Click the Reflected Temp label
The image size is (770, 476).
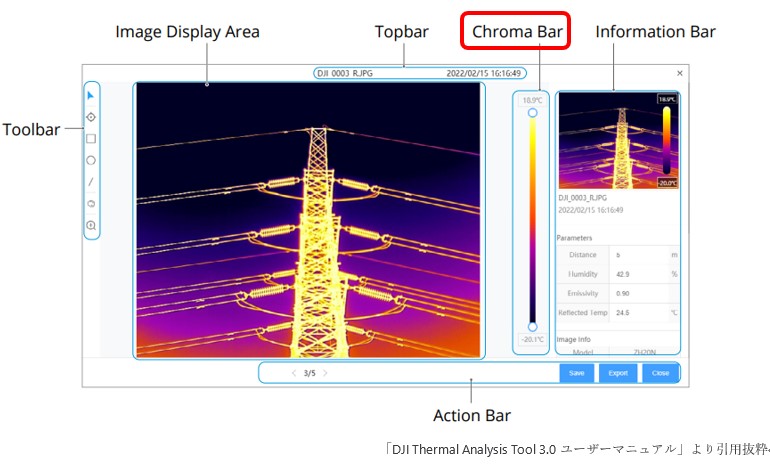pyautogui.click(x=583, y=312)
